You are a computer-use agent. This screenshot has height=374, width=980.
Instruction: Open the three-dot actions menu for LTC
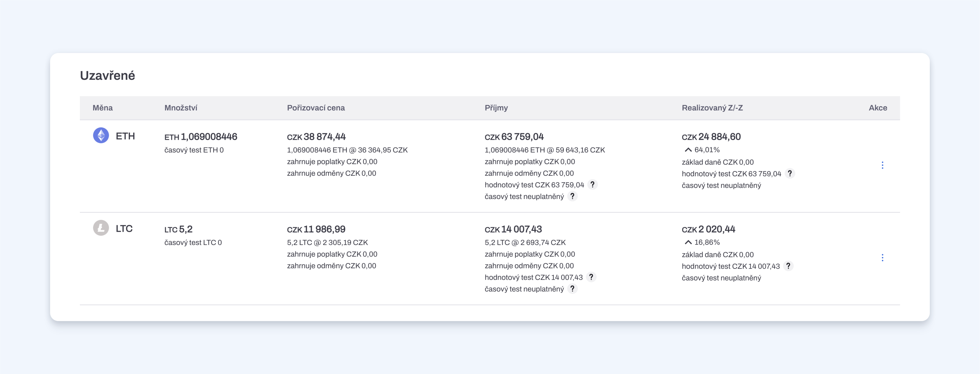point(882,258)
